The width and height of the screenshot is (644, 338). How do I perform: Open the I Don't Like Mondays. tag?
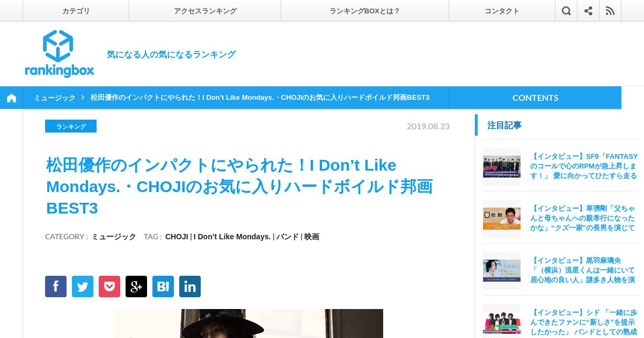tap(232, 237)
